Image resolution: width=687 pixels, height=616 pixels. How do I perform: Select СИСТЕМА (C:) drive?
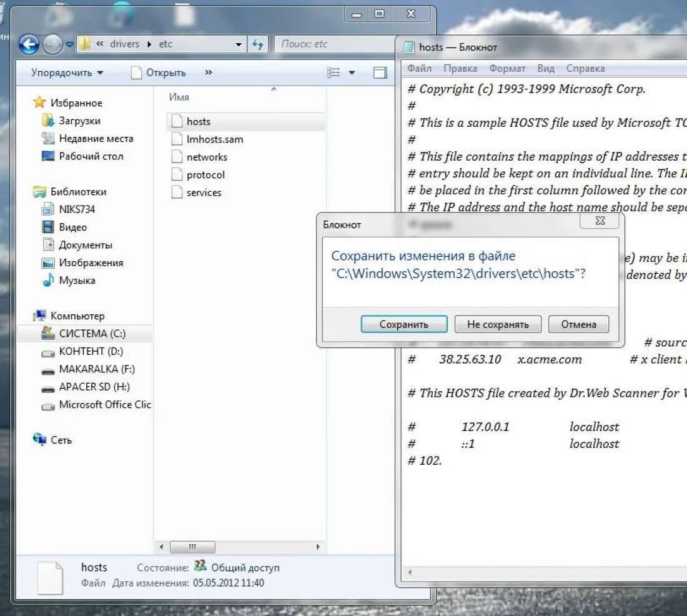tap(92, 334)
